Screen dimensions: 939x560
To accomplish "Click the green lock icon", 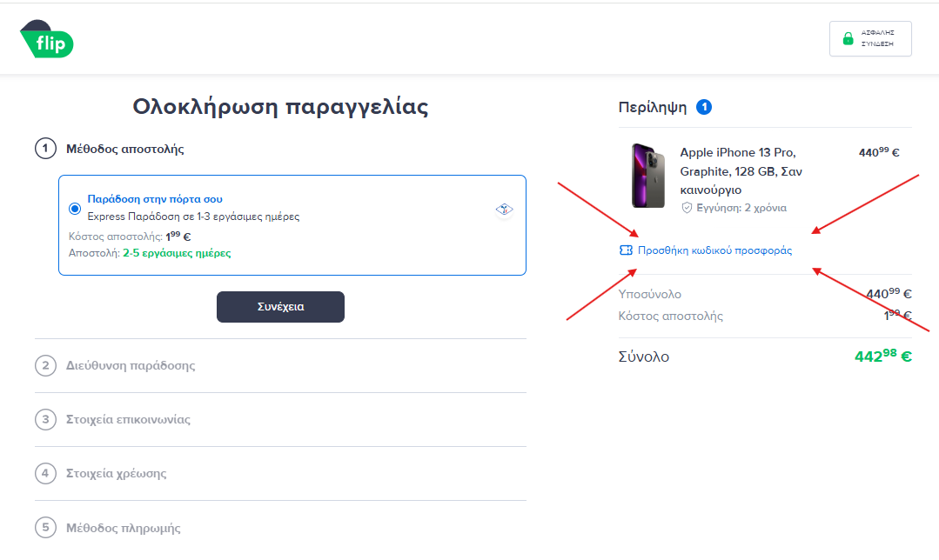I will click(848, 38).
